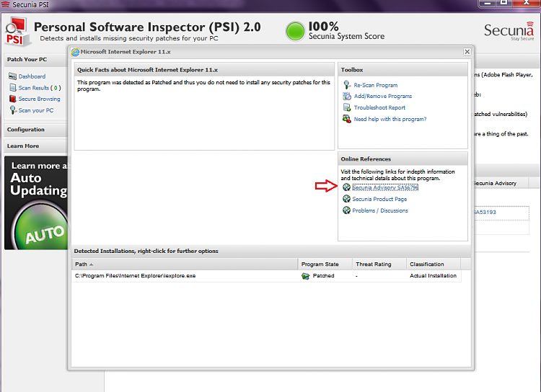Viewport: 541px width, 392px height.
Task: Click the PSI logo icon in header
Action: coord(17,32)
